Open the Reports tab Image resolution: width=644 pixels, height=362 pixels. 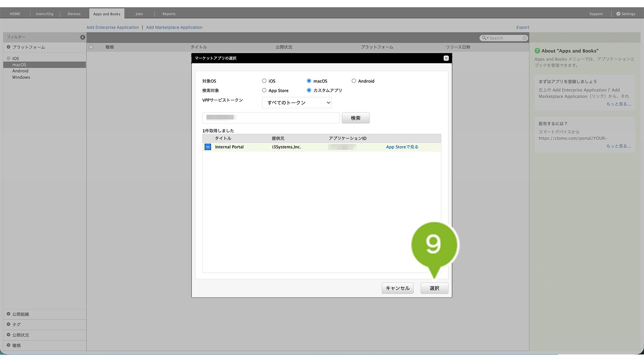pyautogui.click(x=169, y=14)
